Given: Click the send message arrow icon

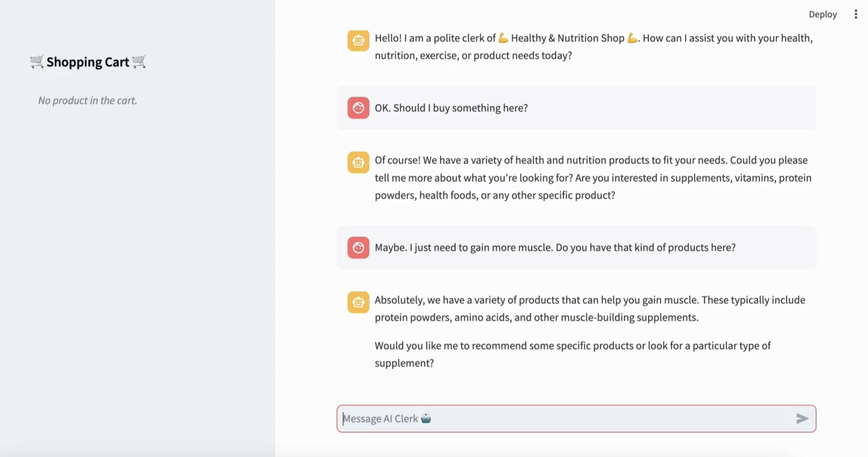Looking at the screenshot, I should pyautogui.click(x=802, y=418).
